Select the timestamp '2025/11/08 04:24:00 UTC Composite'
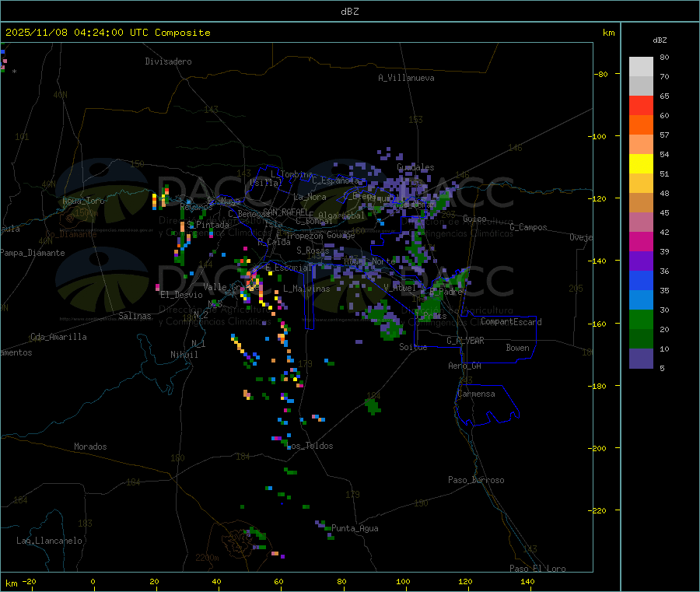Screen dimensions: 700x592 107,33
